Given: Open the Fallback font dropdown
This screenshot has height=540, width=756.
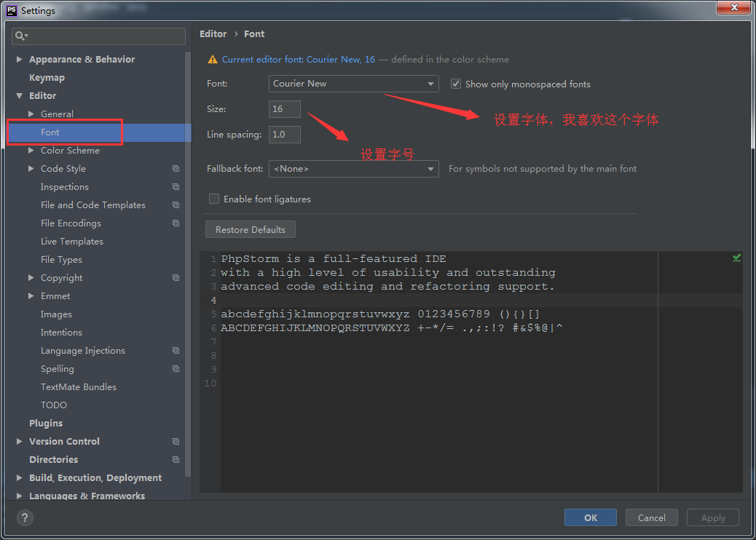Looking at the screenshot, I should [x=353, y=169].
